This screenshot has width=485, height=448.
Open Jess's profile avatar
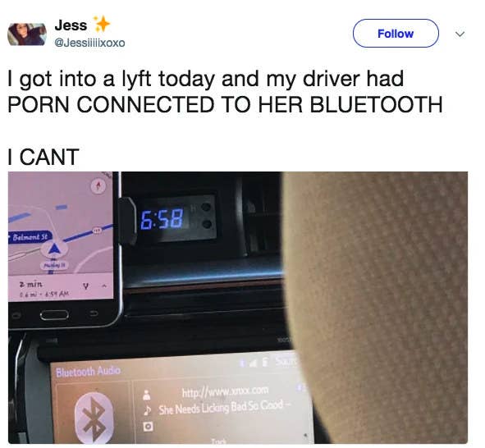coord(27,34)
